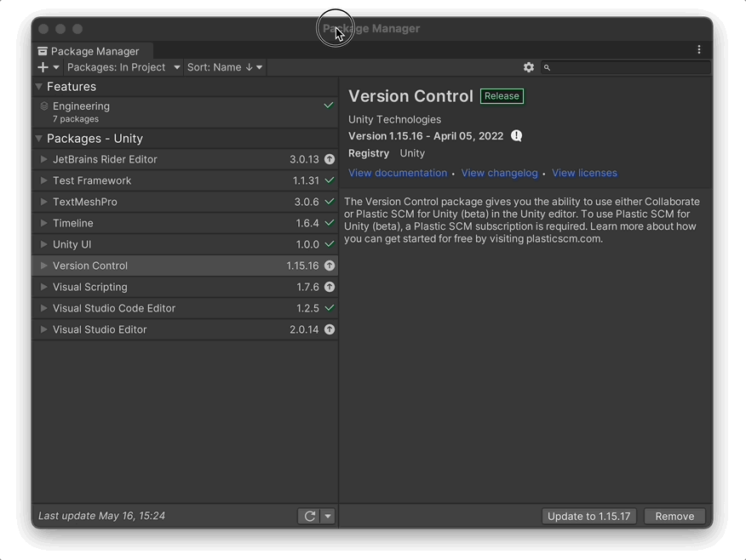This screenshot has height=560, width=746.
Task: Open the gear settings icon
Action: point(529,67)
